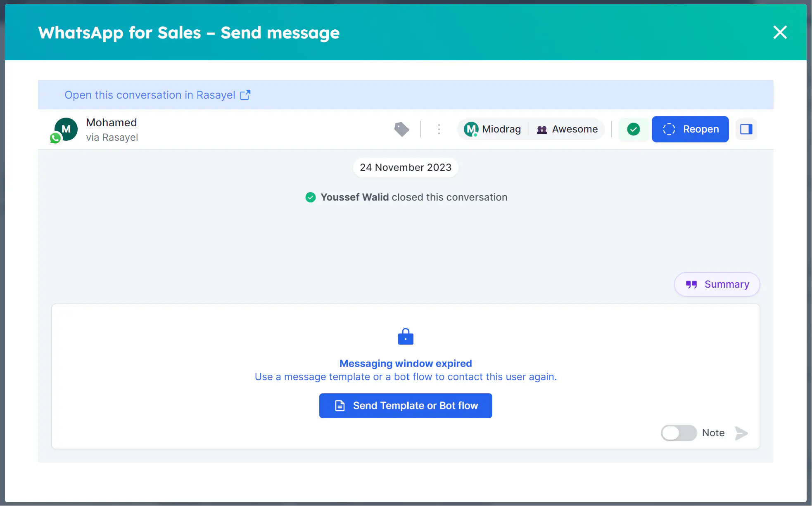The height and width of the screenshot is (506, 812).
Task: Click Mohamed's contact avatar
Action: (x=65, y=130)
